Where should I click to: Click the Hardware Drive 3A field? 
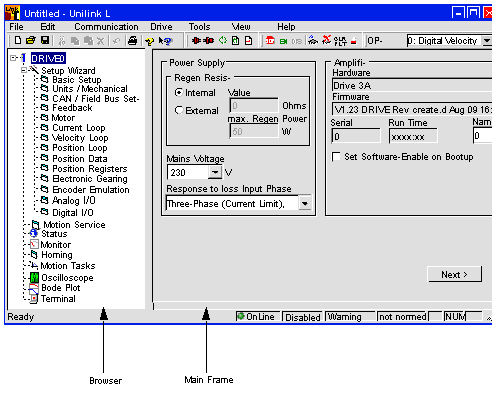coord(412,85)
